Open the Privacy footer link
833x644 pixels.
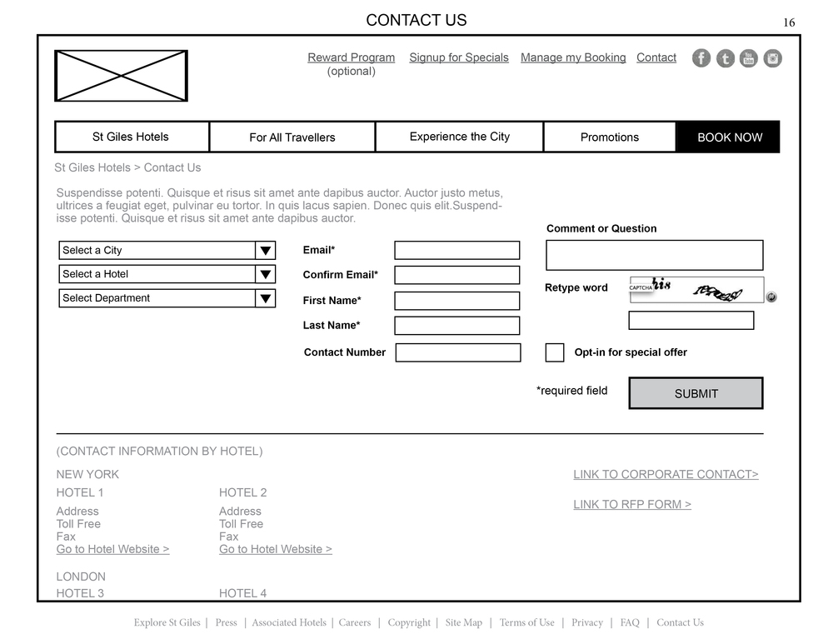tap(587, 622)
